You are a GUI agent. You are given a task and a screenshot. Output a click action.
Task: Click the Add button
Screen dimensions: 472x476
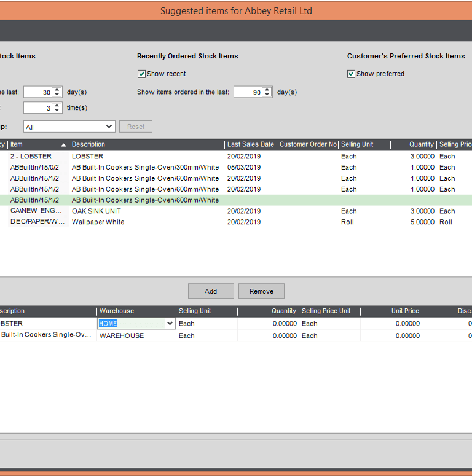pos(211,291)
